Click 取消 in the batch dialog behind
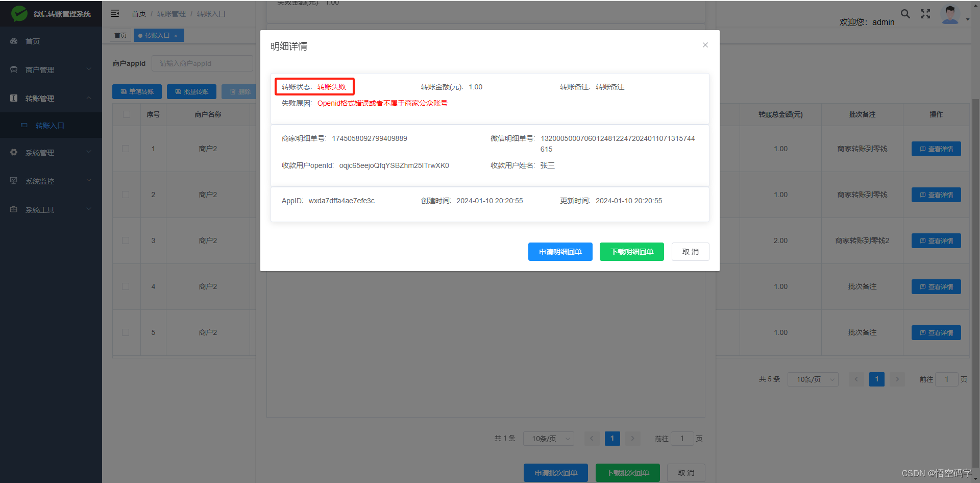This screenshot has height=483, width=980. [x=686, y=473]
